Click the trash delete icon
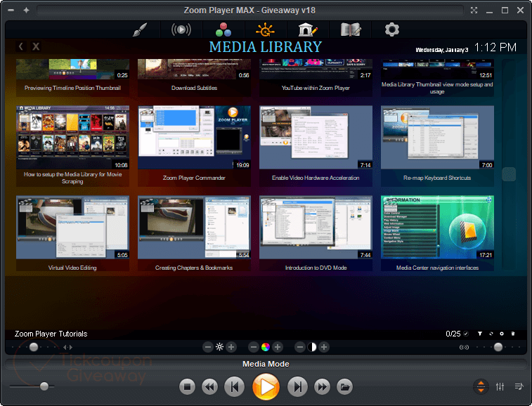The width and height of the screenshot is (532, 406). 513,334
